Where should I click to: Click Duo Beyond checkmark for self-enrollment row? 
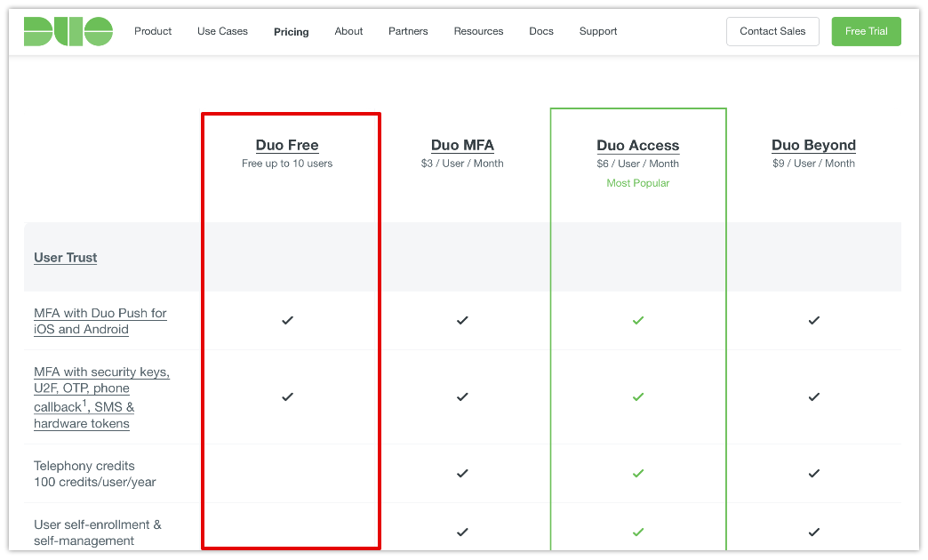[813, 532]
